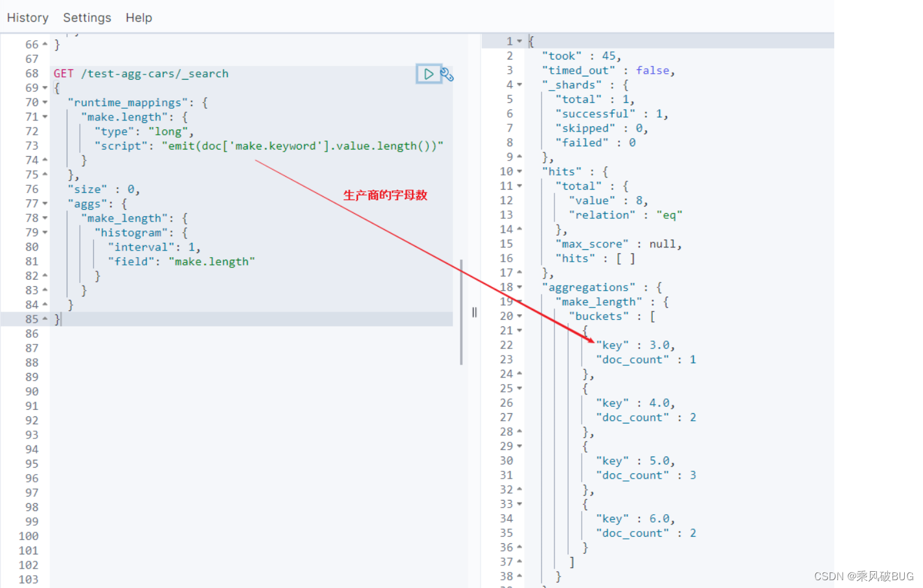Click the fold marker at response line 32
Viewport: 923px width, 588px height.
(519, 490)
